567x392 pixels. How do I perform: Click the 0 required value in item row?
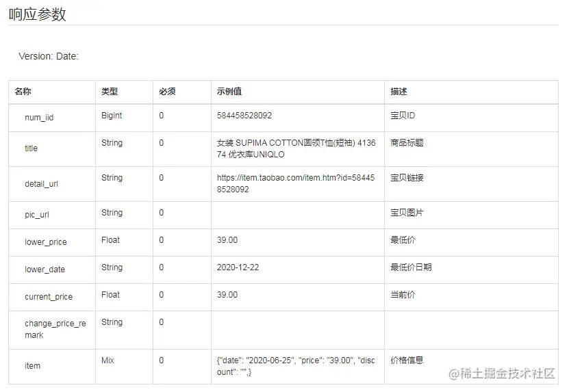(x=162, y=361)
